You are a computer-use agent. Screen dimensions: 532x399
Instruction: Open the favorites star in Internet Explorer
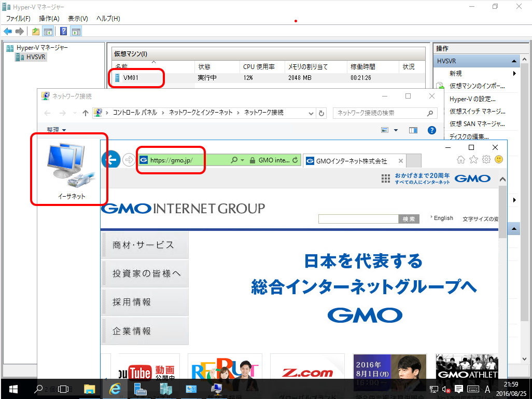(x=473, y=160)
